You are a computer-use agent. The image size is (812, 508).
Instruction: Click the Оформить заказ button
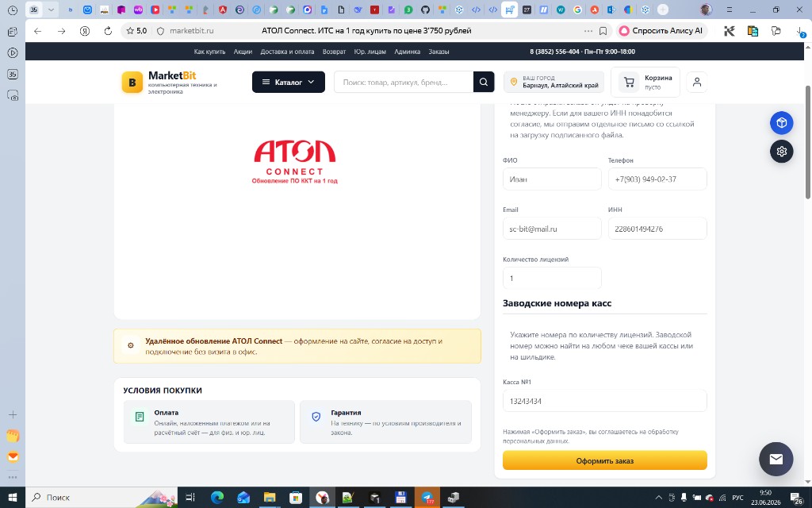tap(604, 460)
